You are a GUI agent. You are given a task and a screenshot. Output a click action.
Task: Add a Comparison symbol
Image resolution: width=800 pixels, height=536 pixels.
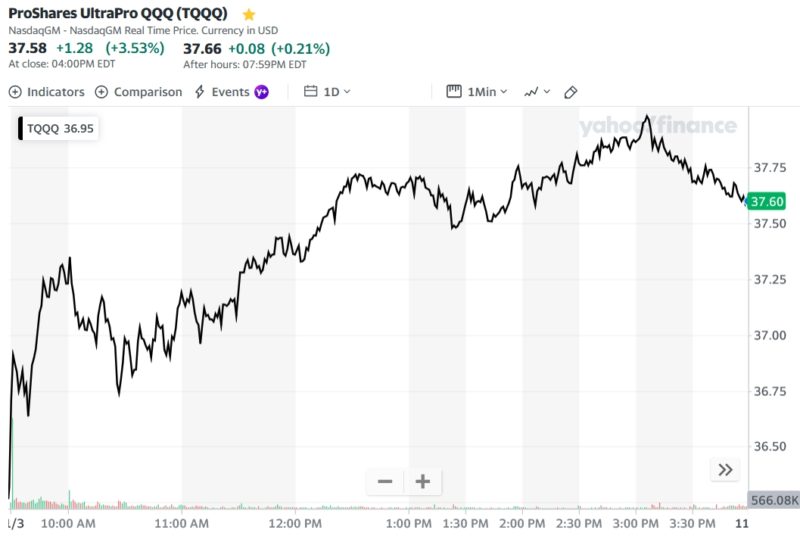(139, 92)
